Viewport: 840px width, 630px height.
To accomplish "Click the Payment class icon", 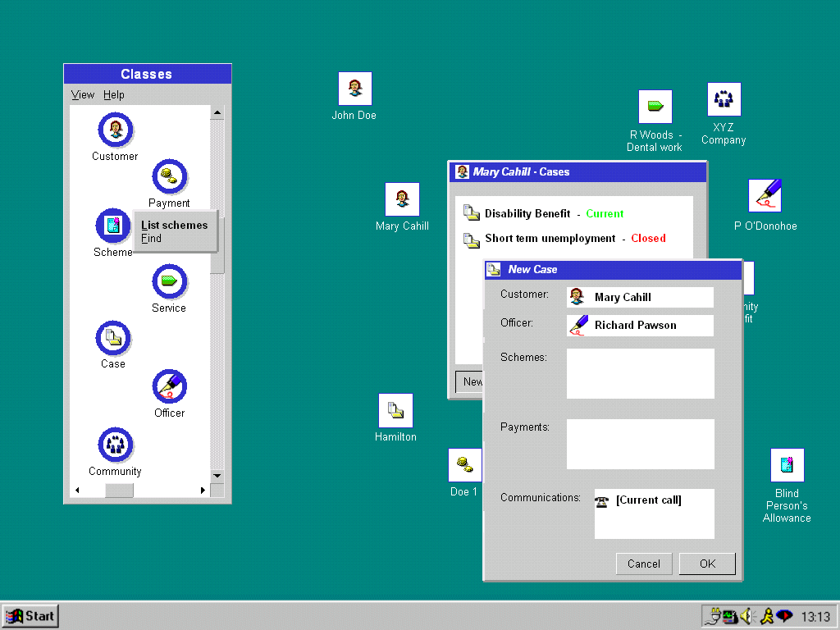I will tap(170, 177).
